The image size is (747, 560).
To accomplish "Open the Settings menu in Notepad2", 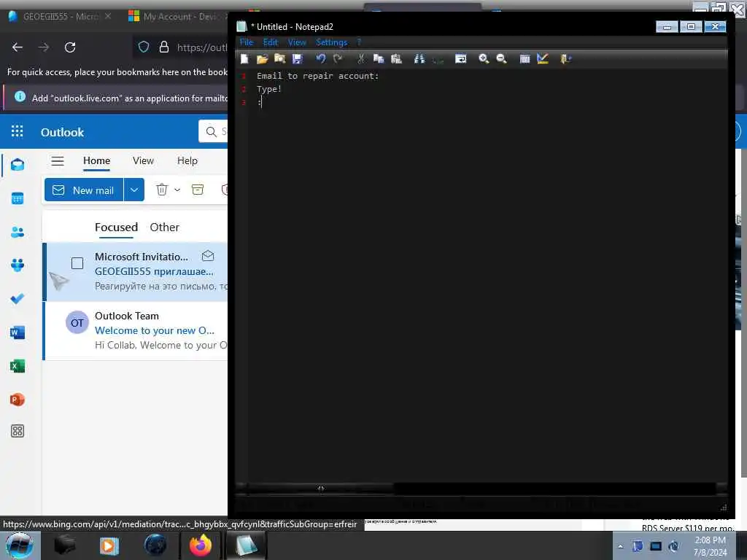I will [332, 42].
